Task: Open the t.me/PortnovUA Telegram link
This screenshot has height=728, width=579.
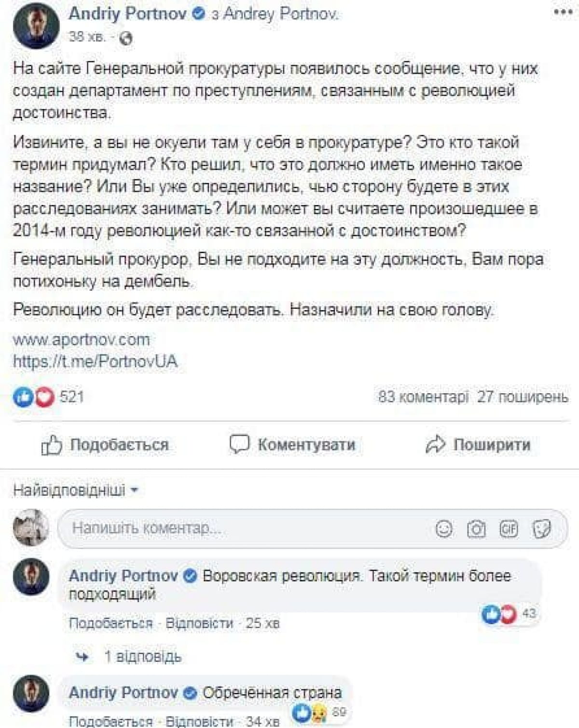Action: click(95, 361)
